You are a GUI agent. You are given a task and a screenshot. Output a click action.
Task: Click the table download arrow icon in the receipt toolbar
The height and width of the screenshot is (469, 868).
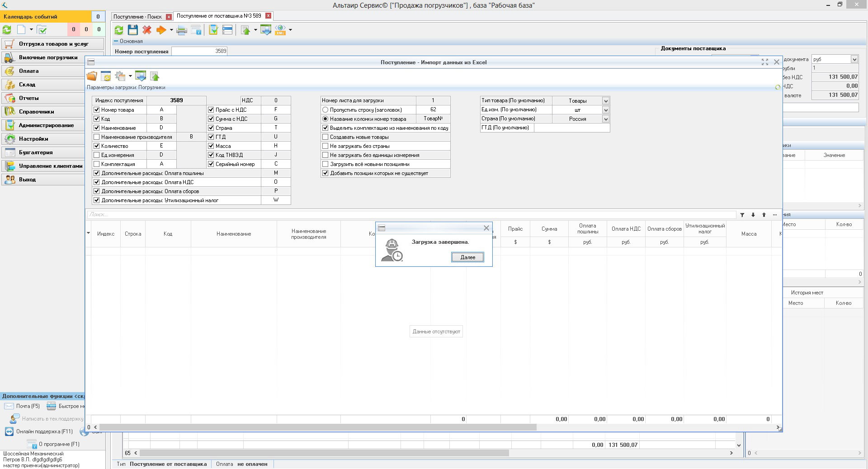pos(266,30)
